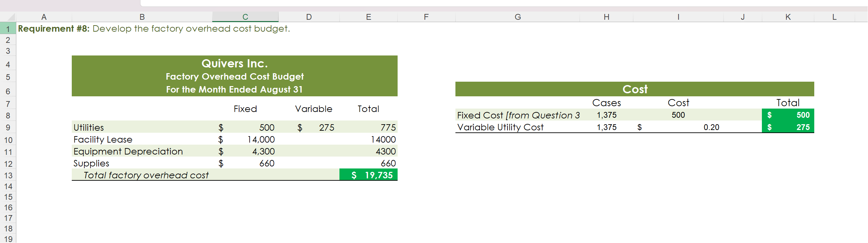
Task: Select row 19 header
Action: pos(8,239)
